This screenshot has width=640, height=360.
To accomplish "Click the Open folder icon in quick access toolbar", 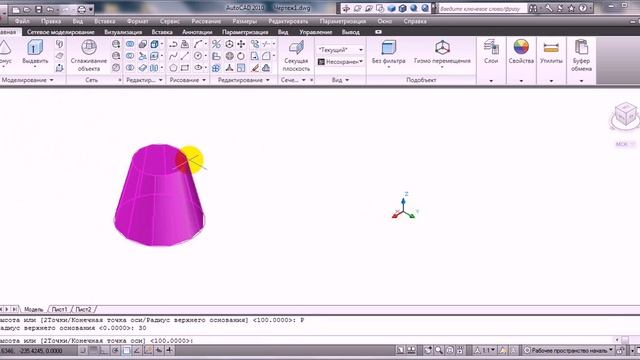I will click(27, 9).
